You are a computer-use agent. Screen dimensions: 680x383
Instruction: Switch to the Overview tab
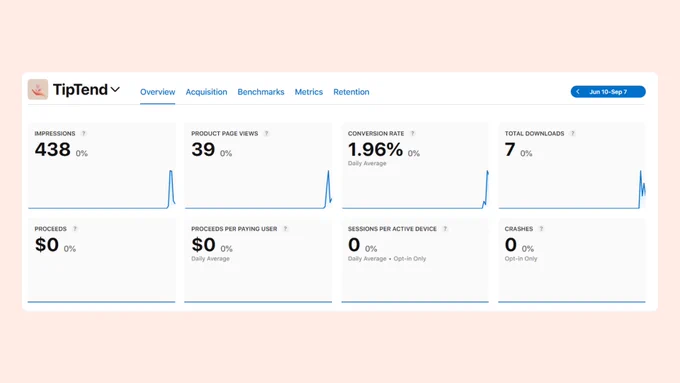pyautogui.click(x=157, y=92)
